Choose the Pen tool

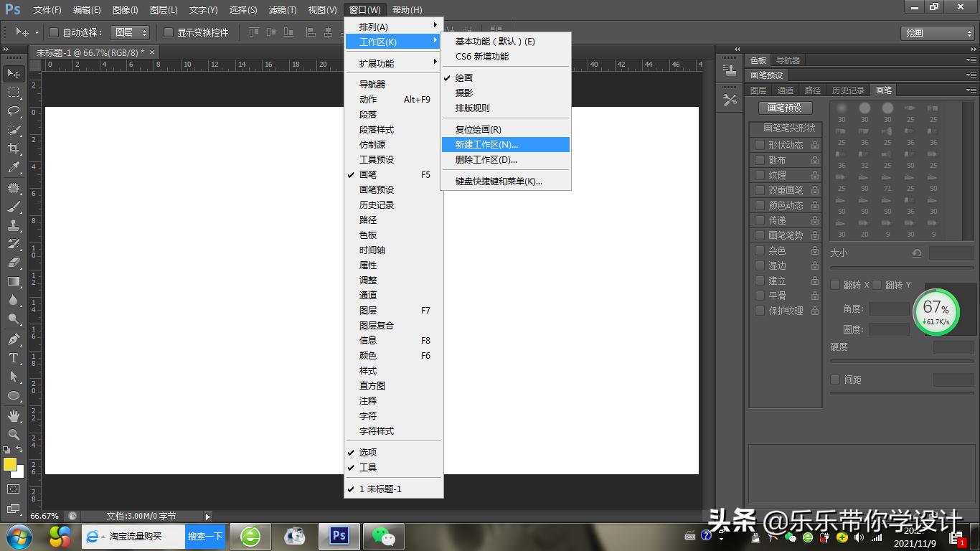point(14,339)
